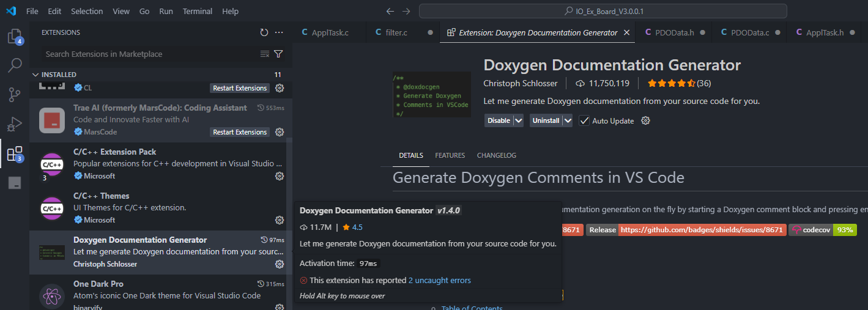Viewport: 868px width, 310px height.
Task: Open the Go menu
Action: 144,11
